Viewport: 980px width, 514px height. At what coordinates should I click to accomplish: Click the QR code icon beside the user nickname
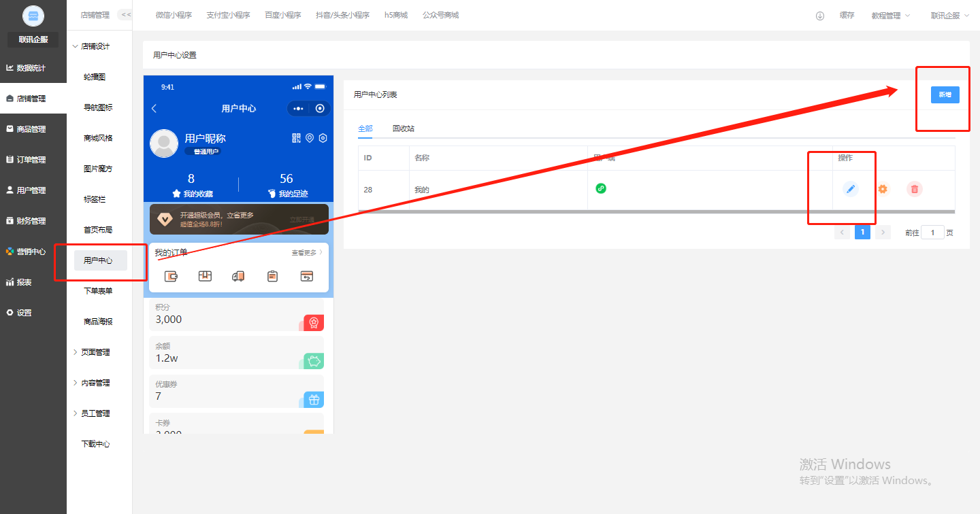[296, 138]
